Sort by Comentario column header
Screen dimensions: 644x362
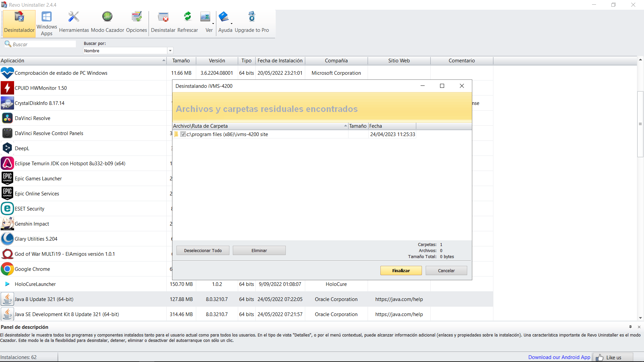(462, 61)
